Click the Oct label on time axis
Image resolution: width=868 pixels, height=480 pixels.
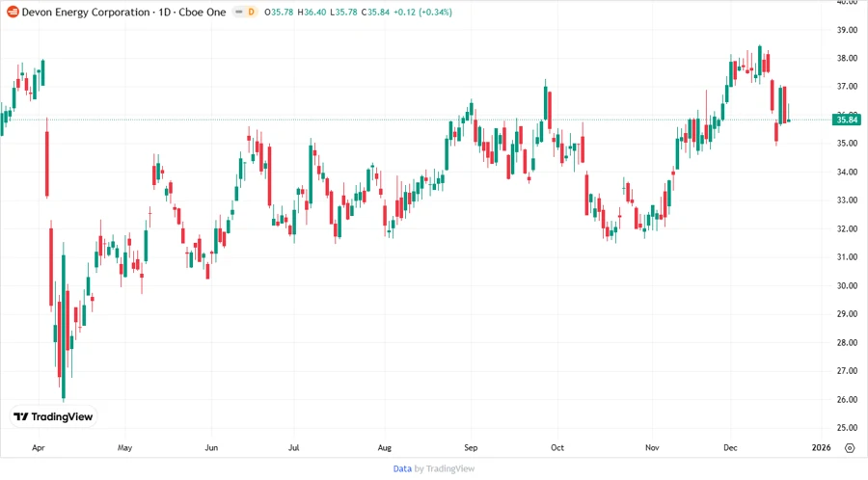pos(556,447)
